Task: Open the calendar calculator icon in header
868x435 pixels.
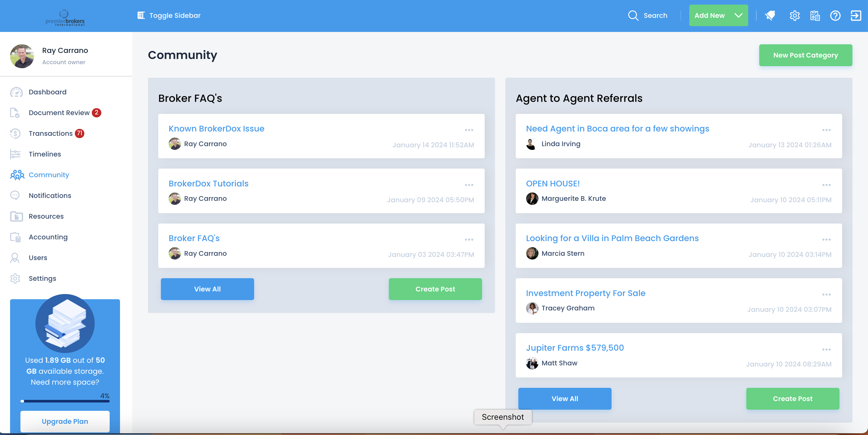Action: [x=815, y=16]
